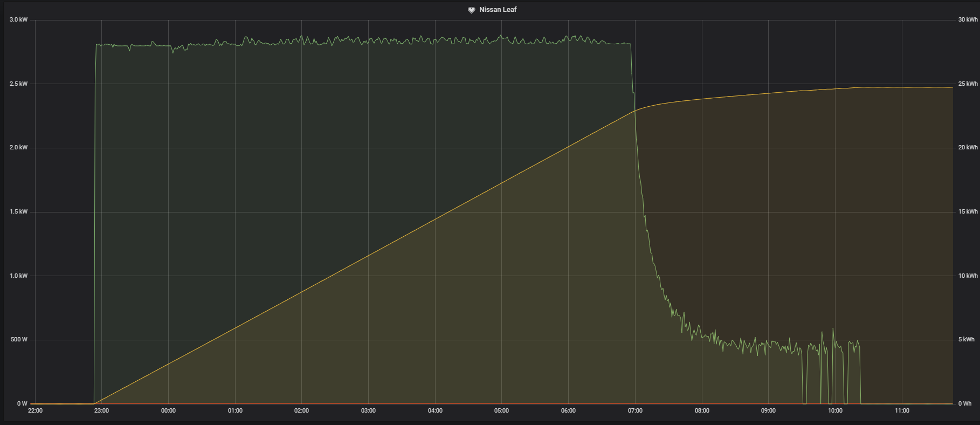Click the 0 W left axis label
Screen dimensions: 980x425
22,403
